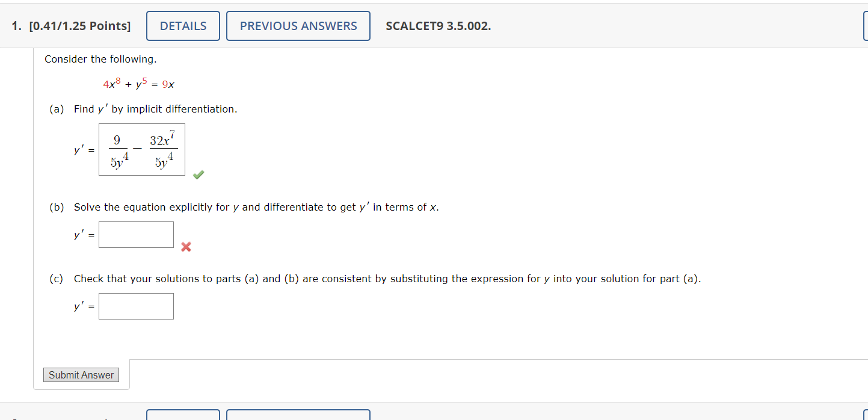Viewport: 868px width, 420px height.
Task: Select the formatted answer box for part (a)
Action: pyautogui.click(x=141, y=149)
